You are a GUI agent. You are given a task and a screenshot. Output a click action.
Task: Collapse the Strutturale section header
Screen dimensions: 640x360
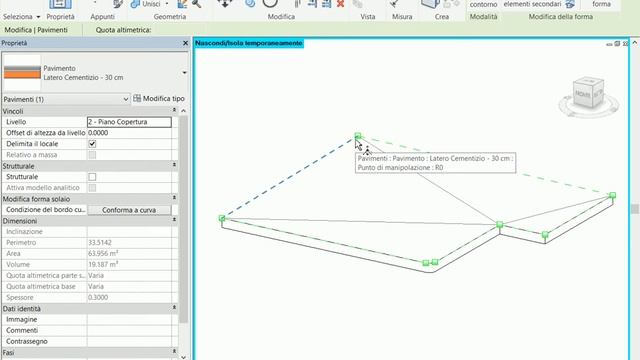point(174,165)
